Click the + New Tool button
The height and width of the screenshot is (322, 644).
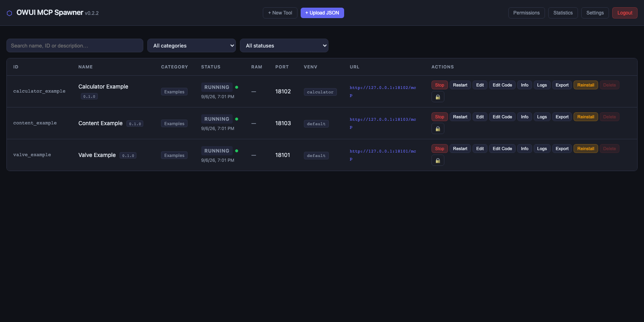(280, 13)
